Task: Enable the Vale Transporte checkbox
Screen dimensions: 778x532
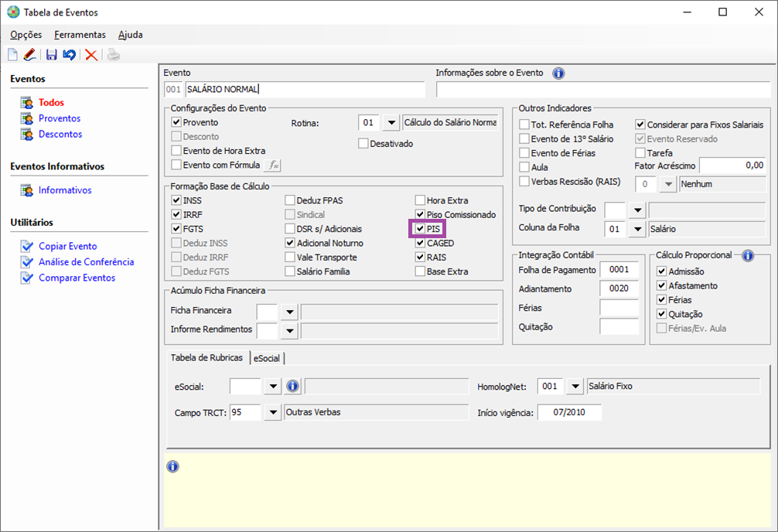Action: tap(290, 257)
